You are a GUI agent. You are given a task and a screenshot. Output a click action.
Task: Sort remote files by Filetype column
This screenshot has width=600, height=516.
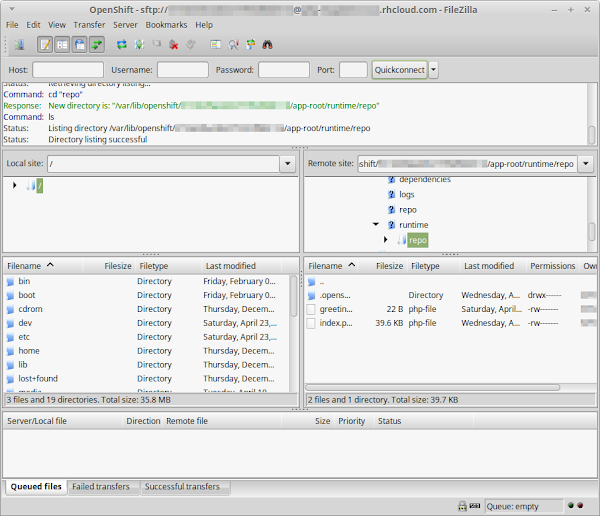tap(433, 266)
